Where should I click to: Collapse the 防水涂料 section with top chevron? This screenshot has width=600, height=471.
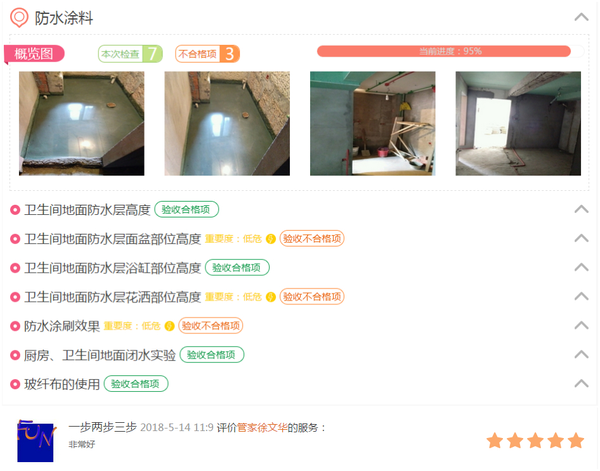tap(581, 17)
